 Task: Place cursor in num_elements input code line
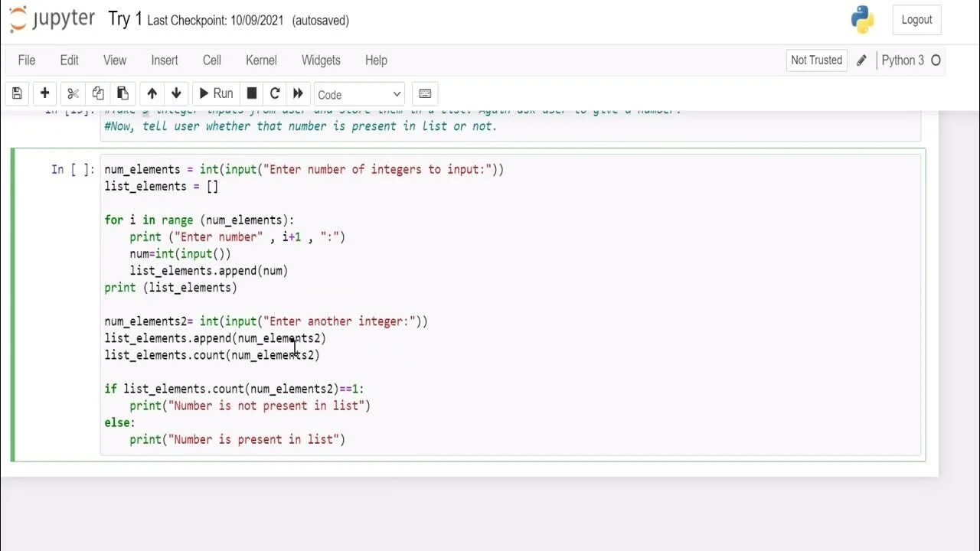pos(304,169)
